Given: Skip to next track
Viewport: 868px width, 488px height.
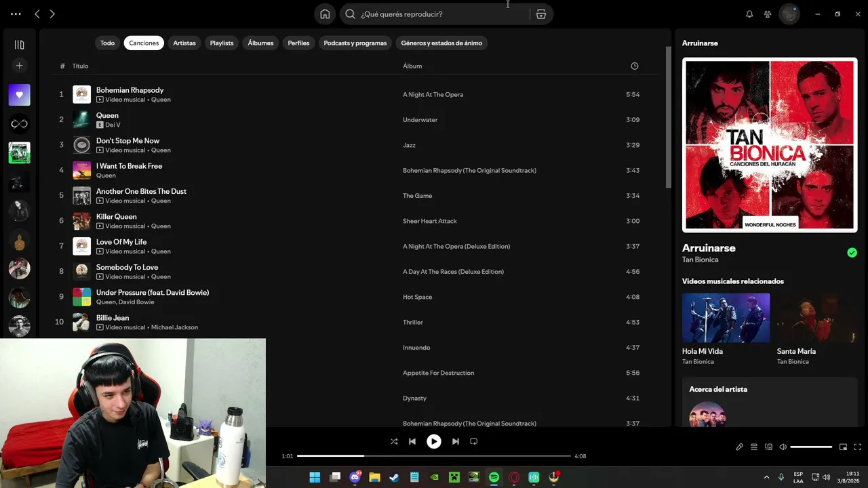Looking at the screenshot, I should click(456, 441).
